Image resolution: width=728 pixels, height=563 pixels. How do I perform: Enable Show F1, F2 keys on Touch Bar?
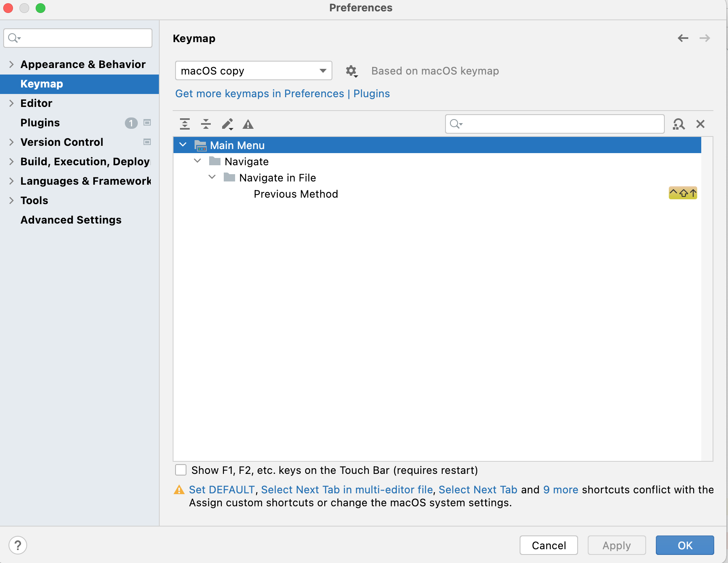[181, 470]
